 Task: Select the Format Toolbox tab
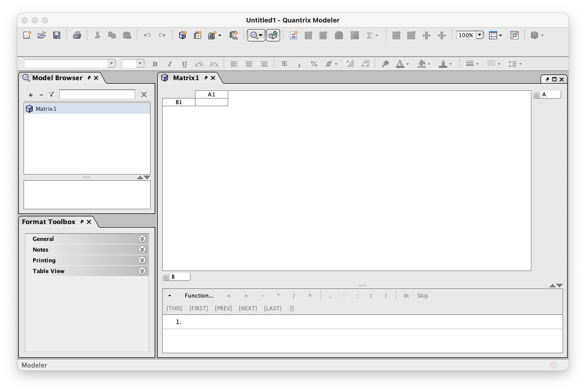click(48, 222)
